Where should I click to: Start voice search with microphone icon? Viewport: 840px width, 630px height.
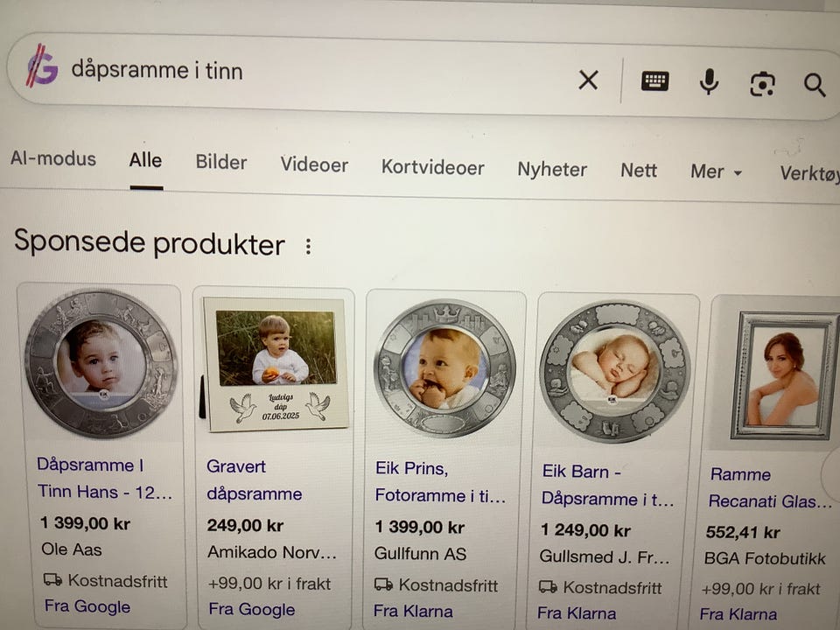(x=709, y=82)
